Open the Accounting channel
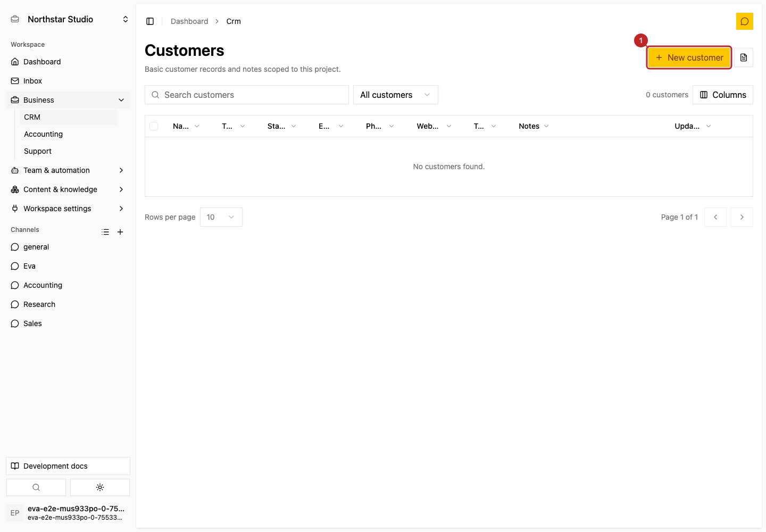 coord(68,285)
